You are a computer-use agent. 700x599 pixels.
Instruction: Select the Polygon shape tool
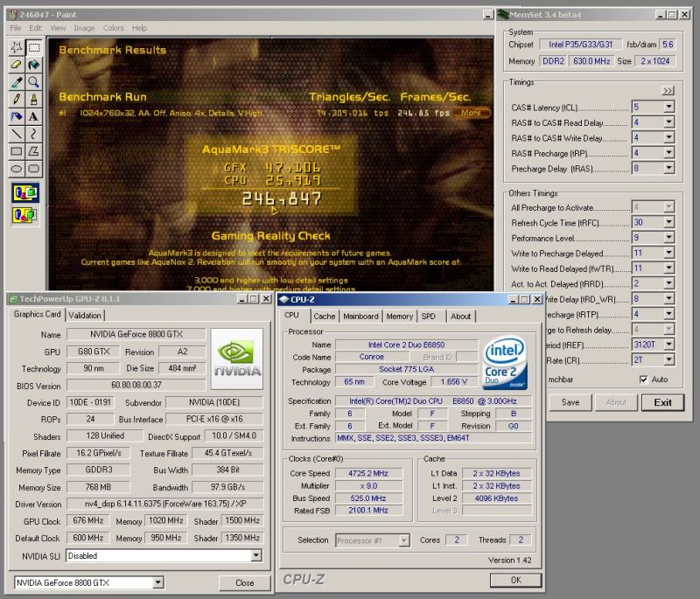pos(34,151)
